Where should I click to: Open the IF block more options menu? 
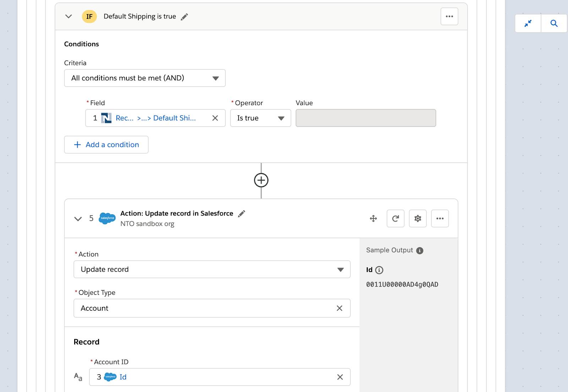tap(449, 16)
